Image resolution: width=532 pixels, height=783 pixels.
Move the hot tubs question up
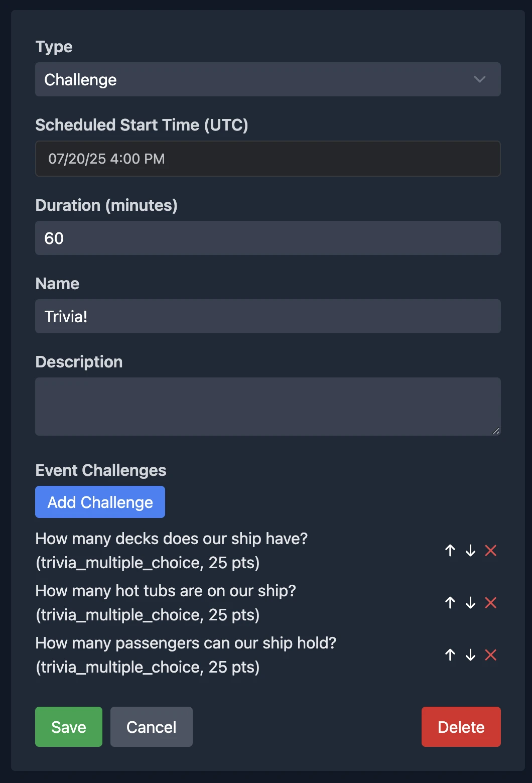(450, 603)
